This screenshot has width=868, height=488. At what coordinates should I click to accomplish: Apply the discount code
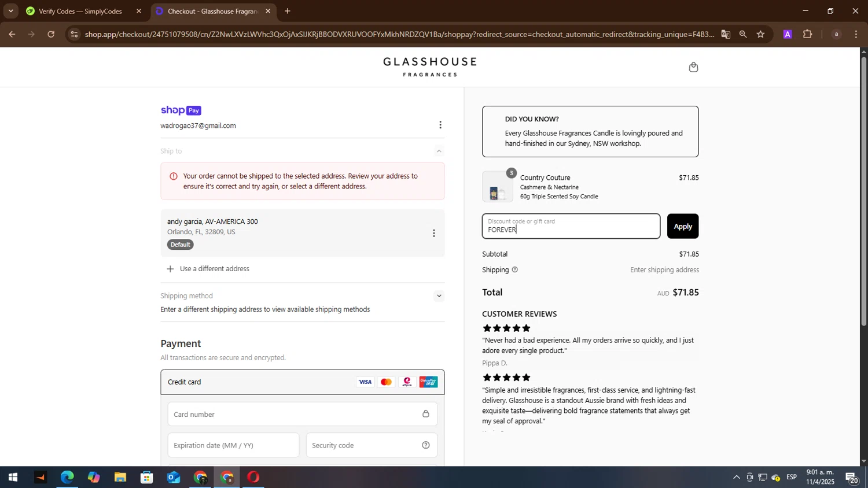pyautogui.click(x=683, y=226)
